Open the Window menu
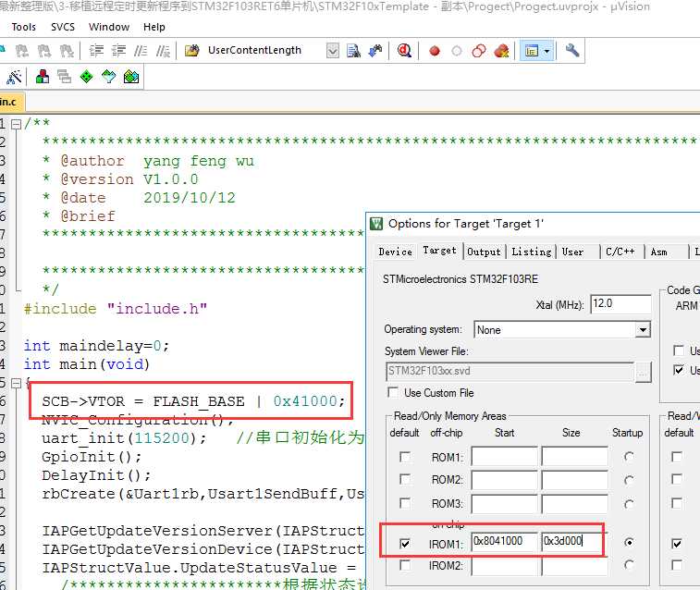700x590 pixels. (x=109, y=27)
